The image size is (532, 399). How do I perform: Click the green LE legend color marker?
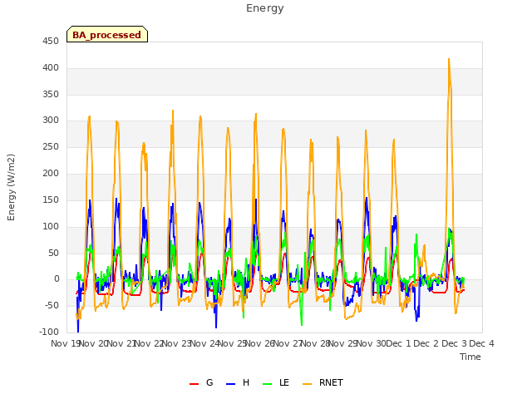click(268, 384)
